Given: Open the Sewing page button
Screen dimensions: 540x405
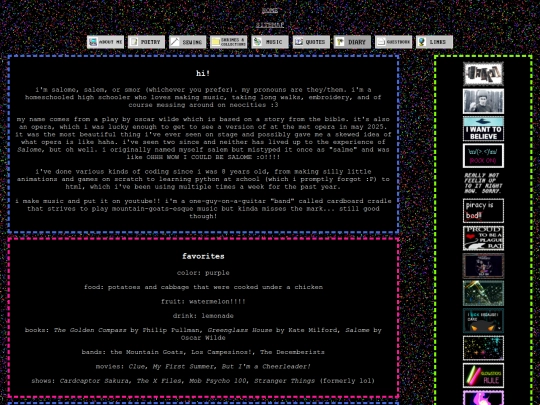Looking at the screenshot, I should (x=187, y=42).
